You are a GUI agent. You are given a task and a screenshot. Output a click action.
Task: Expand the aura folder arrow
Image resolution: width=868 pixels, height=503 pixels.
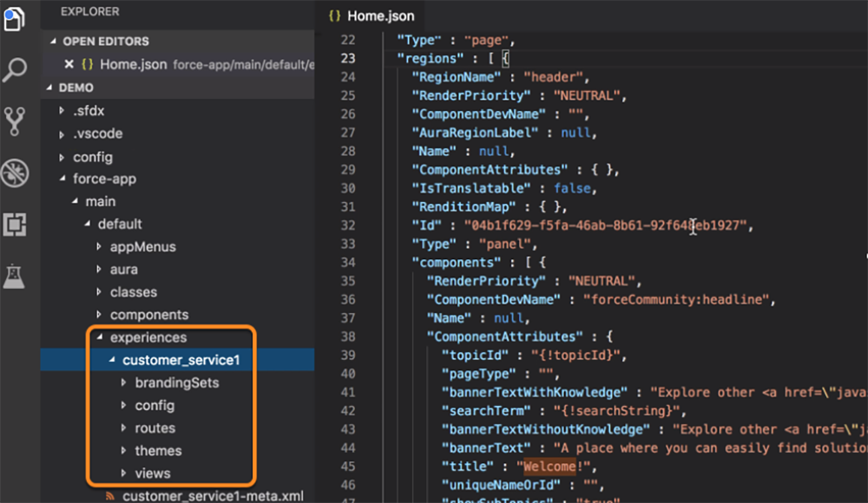coord(99,269)
